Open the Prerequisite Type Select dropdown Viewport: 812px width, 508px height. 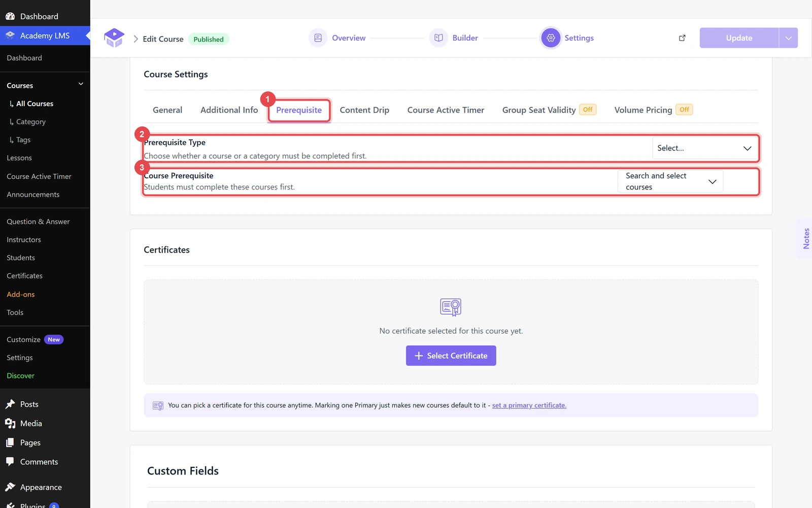click(704, 148)
